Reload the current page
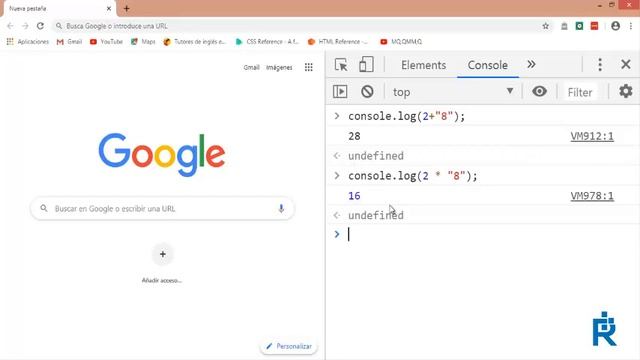640x360 pixels. [x=40, y=26]
